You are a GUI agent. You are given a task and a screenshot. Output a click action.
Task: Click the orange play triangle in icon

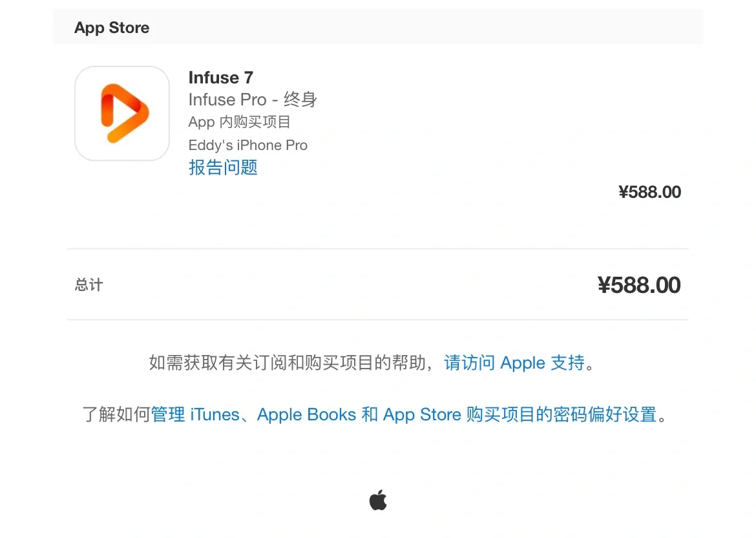(125, 113)
